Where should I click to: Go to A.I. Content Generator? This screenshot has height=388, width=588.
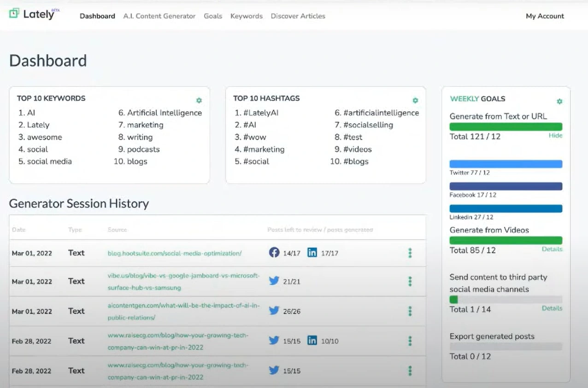(x=159, y=16)
